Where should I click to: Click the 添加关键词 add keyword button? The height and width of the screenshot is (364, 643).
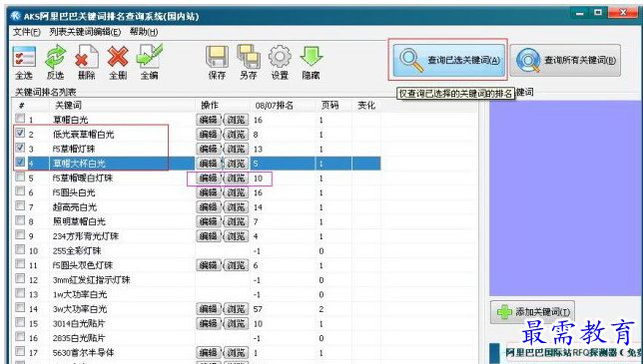[532, 312]
